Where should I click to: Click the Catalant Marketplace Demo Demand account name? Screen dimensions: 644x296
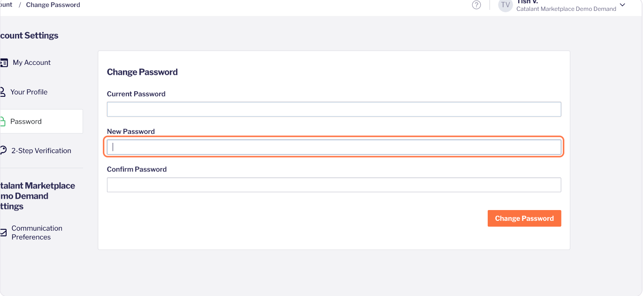[566, 9]
